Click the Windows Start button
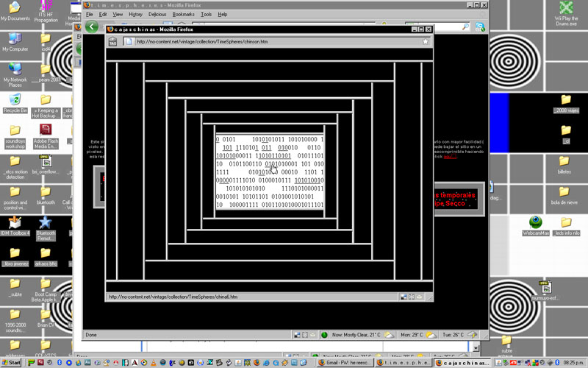 (12, 362)
